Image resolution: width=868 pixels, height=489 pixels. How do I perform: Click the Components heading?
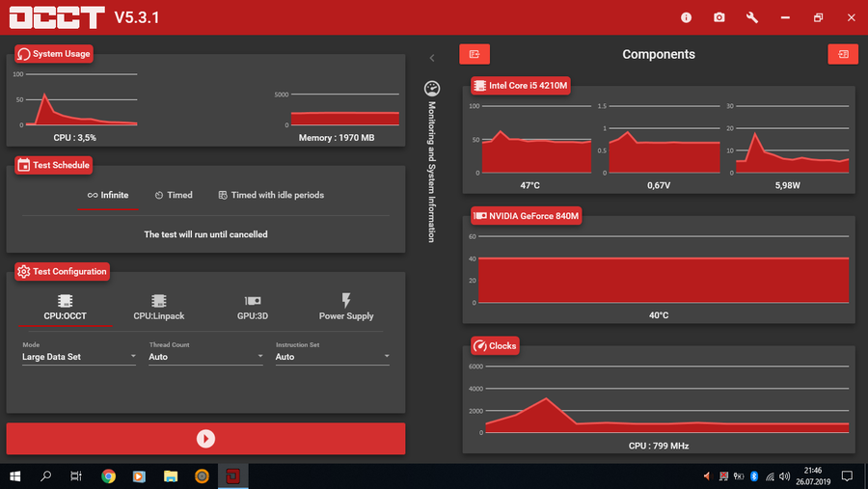659,54
